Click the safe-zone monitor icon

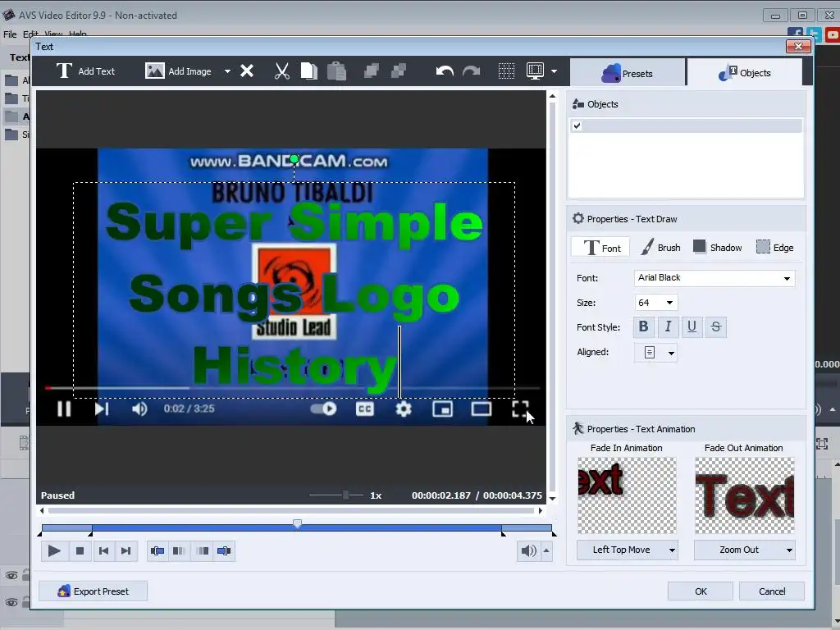click(535, 71)
